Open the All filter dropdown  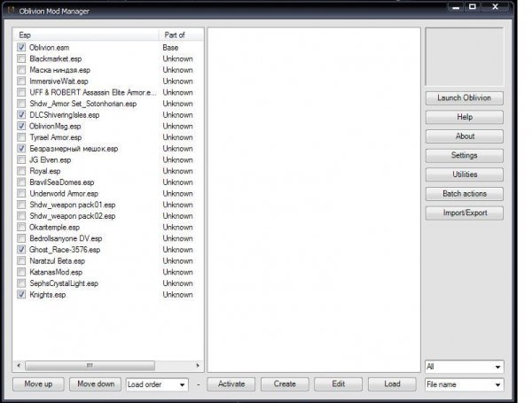(464, 367)
